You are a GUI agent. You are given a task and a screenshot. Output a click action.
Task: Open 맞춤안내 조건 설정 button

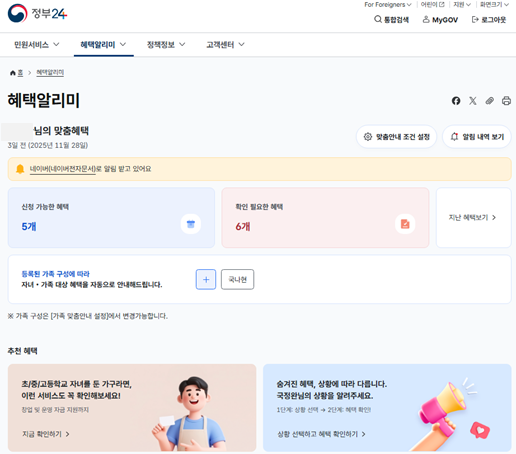[x=396, y=137]
